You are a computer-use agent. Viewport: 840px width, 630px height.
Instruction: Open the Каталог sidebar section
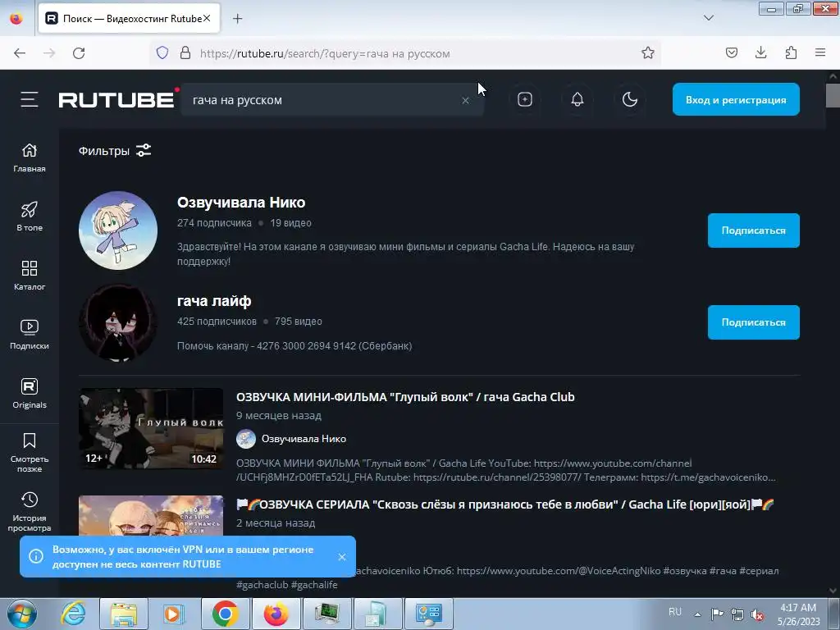click(x=30, y=276)
